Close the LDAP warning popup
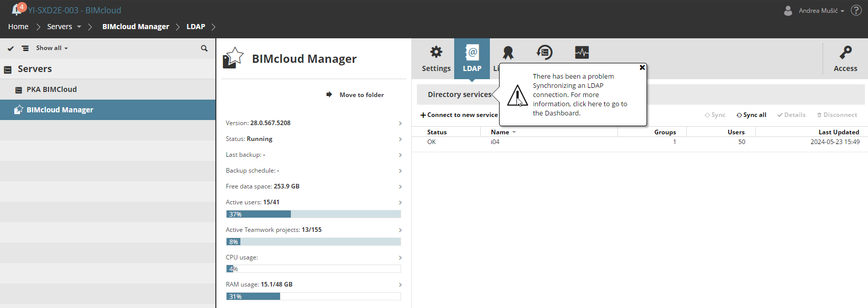The width and height of the screenshot is (868, 308). pyautogui.click(x=642, y=67)
